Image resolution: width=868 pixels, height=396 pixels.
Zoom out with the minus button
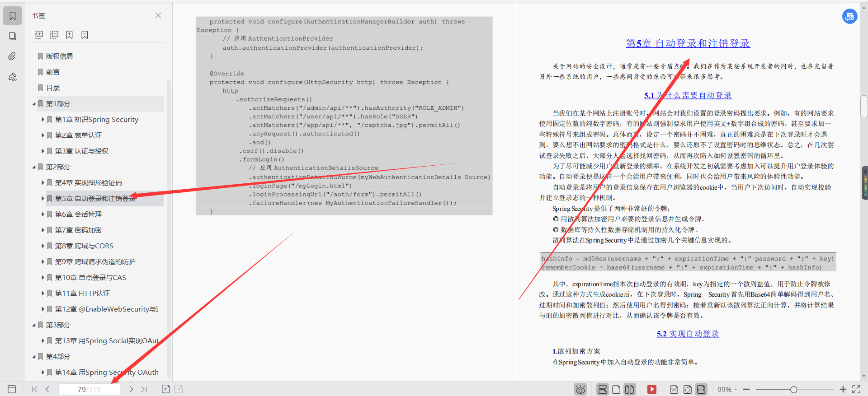[x=746, y=389]
